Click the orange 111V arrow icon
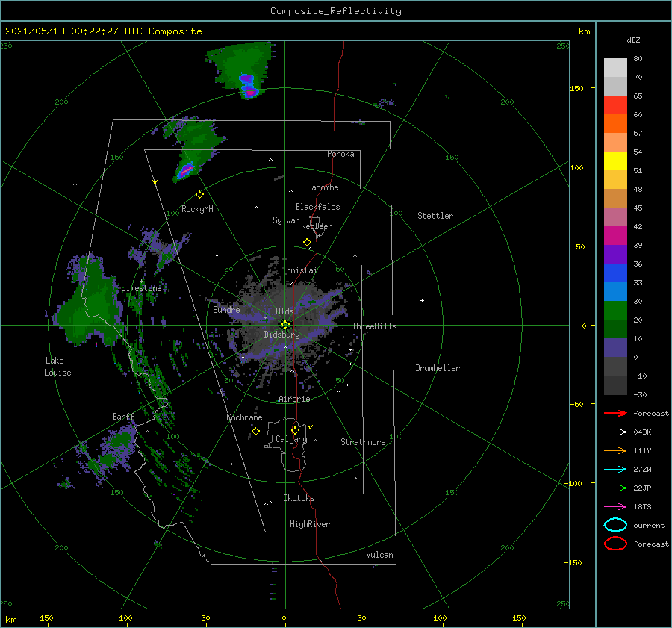672x628 pixels. [615, 450]
